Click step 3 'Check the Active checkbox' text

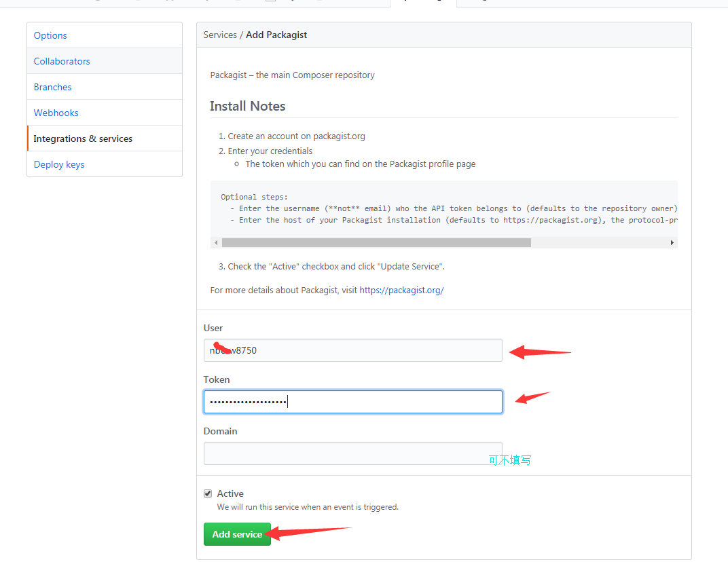pyautogui.click(x=336, y=266)
